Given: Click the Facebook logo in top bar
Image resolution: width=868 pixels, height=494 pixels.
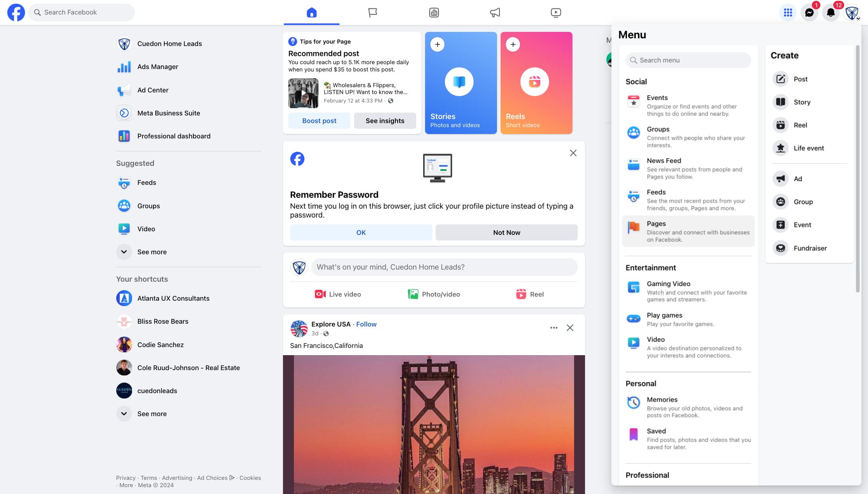Looking at the screenshot, I should click(16, 13).
